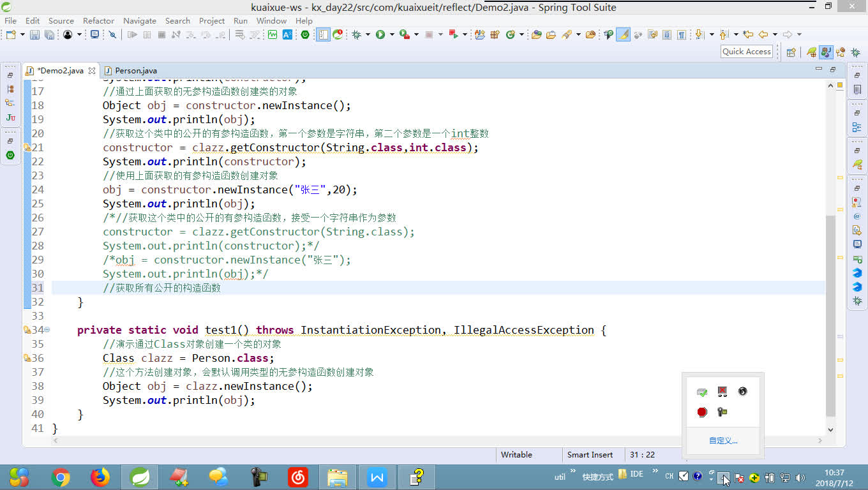The height and width of the screenshot is (490, 868).
Task: Open the File menu
Action: point(10,20)
